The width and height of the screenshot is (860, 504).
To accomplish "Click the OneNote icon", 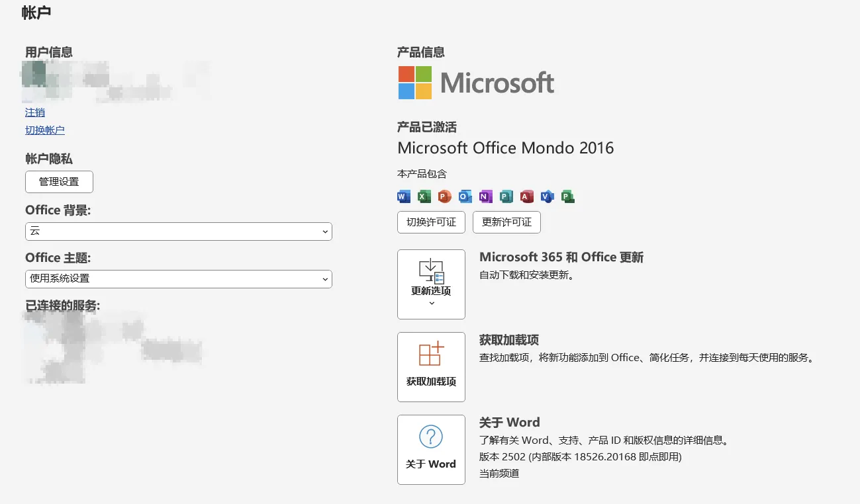I will click(x=486, y=196).
